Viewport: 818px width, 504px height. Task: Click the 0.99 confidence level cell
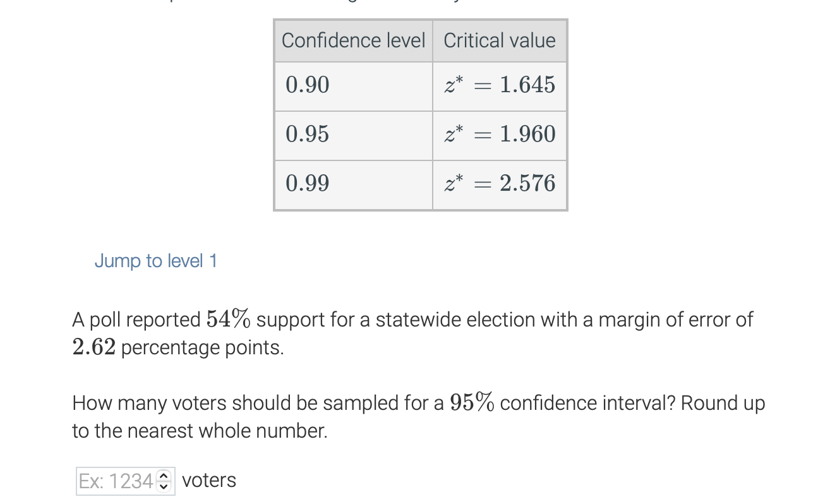coord(308,184)
